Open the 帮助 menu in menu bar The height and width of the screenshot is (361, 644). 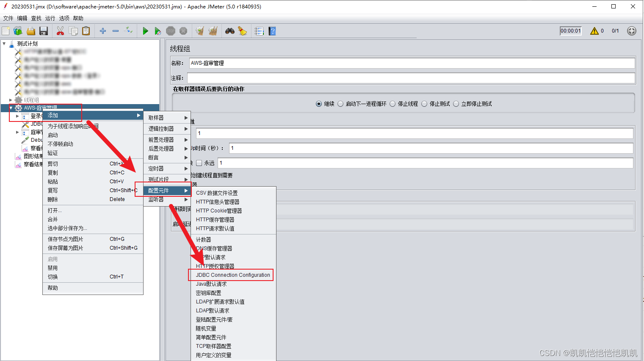pos(78,18)
